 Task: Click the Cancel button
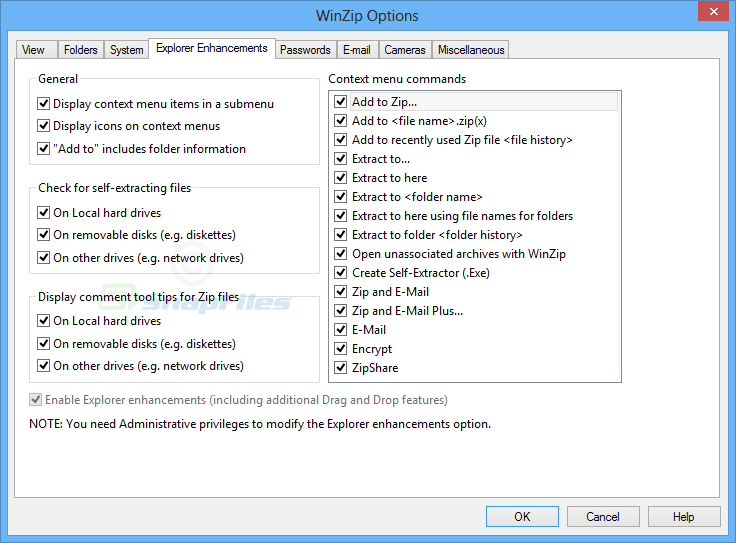[x=603, y=517]
